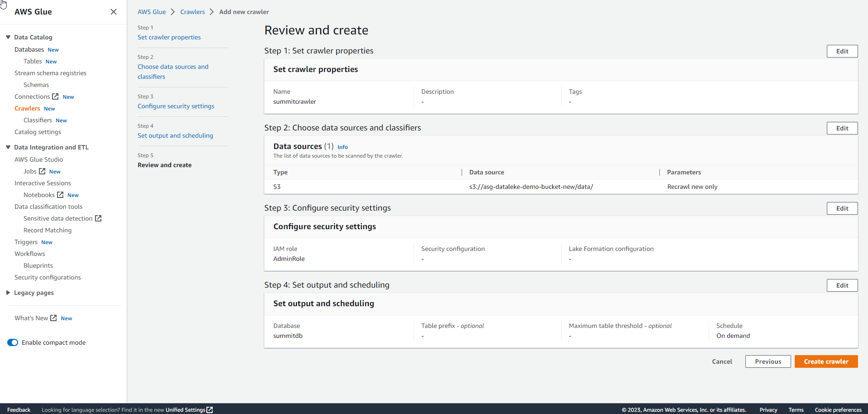The image size is (868, 414).
Task: Collapse the Data Integration and ETL section
Action: [x=8, y=147]
